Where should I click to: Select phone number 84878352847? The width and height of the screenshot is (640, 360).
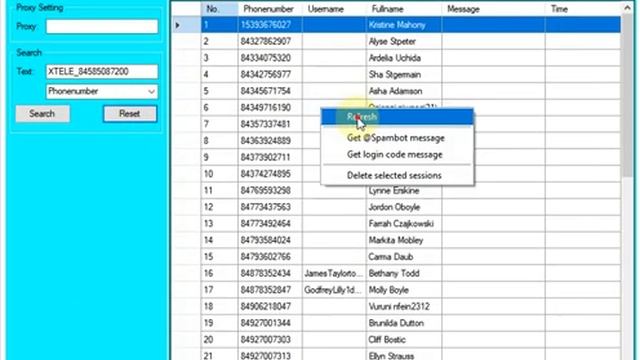tap(270, 290)
